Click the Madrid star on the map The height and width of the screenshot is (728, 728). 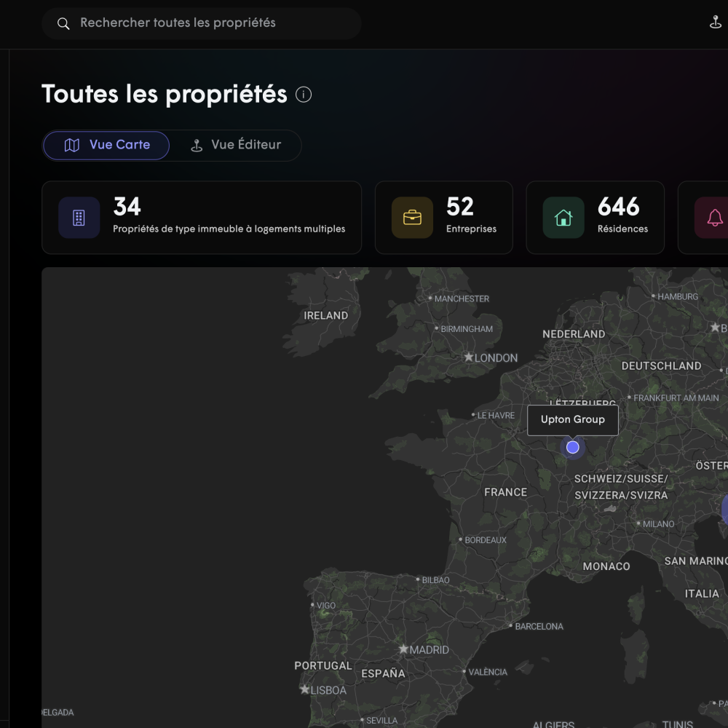pos(403,649)
